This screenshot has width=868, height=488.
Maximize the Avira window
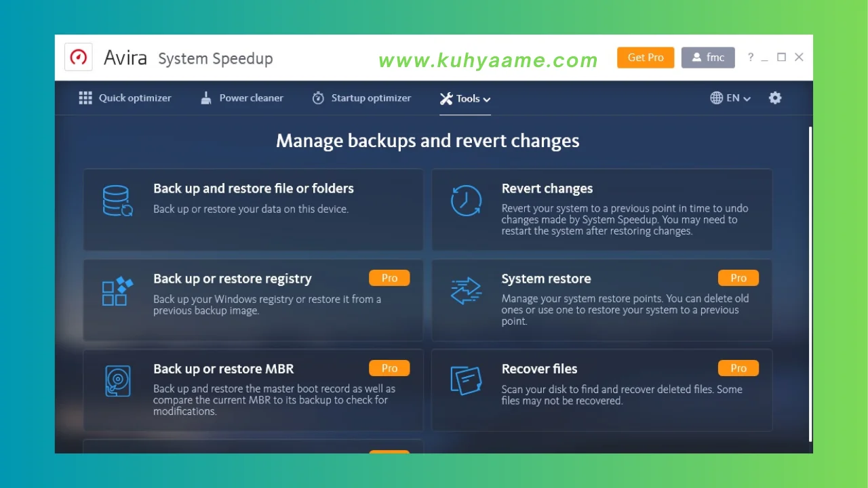click(x=781, y=58)
